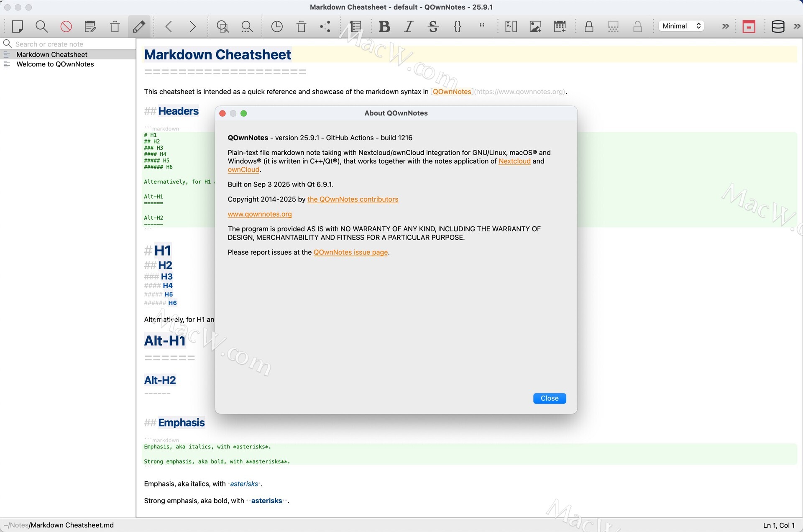Insert a table with the calendar-grid icon
Image resolution: width=803 pixels, height=532 pixels.
pyautogui.click(x=560, y=26)
